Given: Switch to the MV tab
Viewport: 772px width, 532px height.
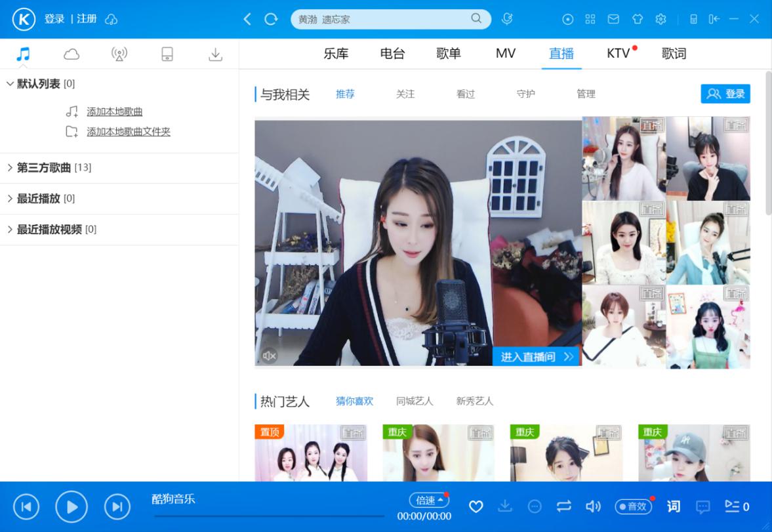Looking at the screenshot, I should [506, 54].
